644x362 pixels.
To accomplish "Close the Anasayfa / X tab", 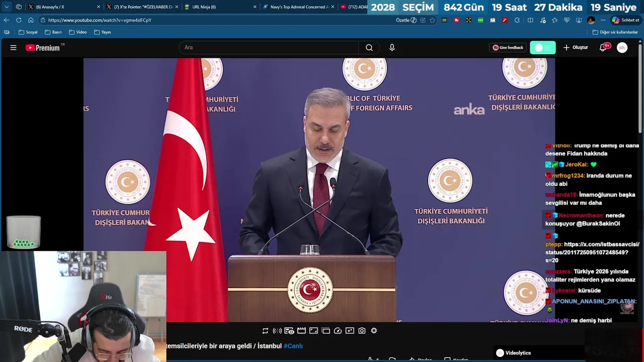I will coord(99,7).
